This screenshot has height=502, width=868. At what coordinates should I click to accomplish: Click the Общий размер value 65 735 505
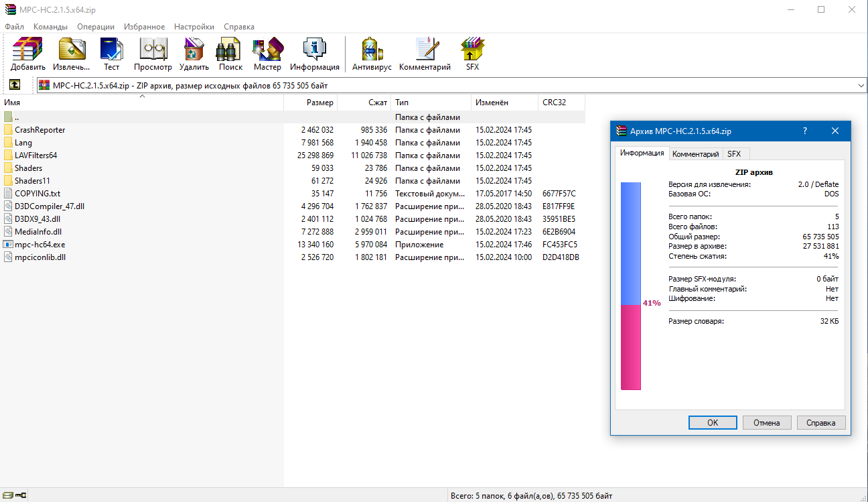pos(820,237)
